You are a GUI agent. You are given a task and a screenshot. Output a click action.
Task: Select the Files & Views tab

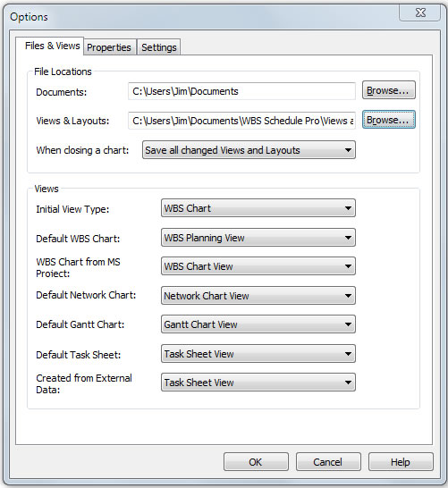(x=52, y=46)
